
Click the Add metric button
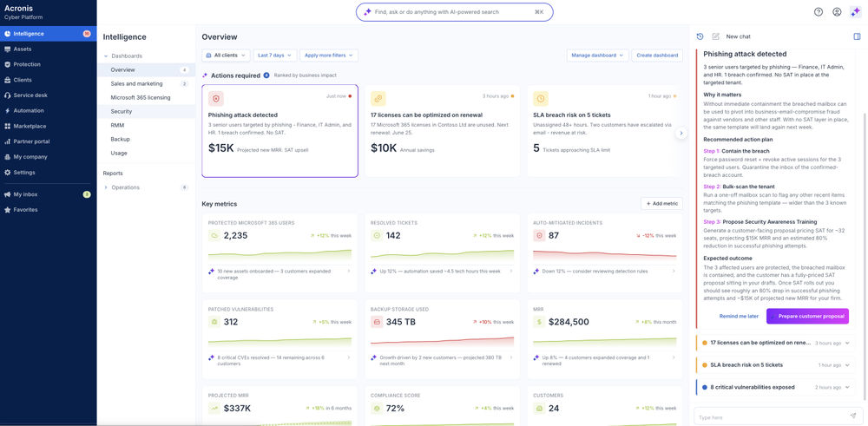click(661, 204)
